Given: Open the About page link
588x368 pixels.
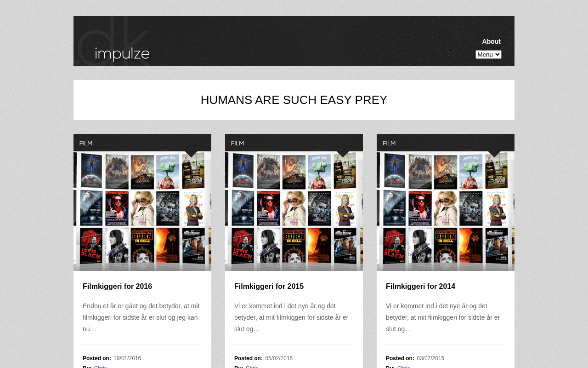Looking at the screenshot, I should [x=491, y=41].
